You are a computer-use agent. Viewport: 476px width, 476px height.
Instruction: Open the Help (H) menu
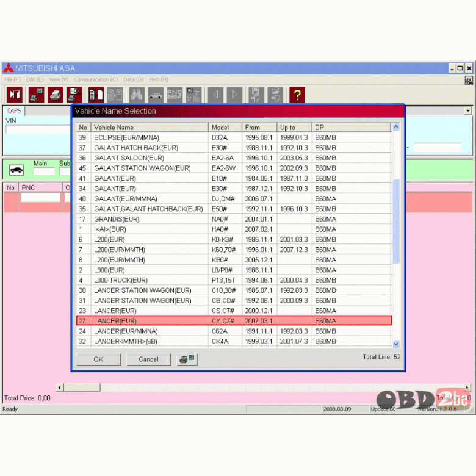159,79
